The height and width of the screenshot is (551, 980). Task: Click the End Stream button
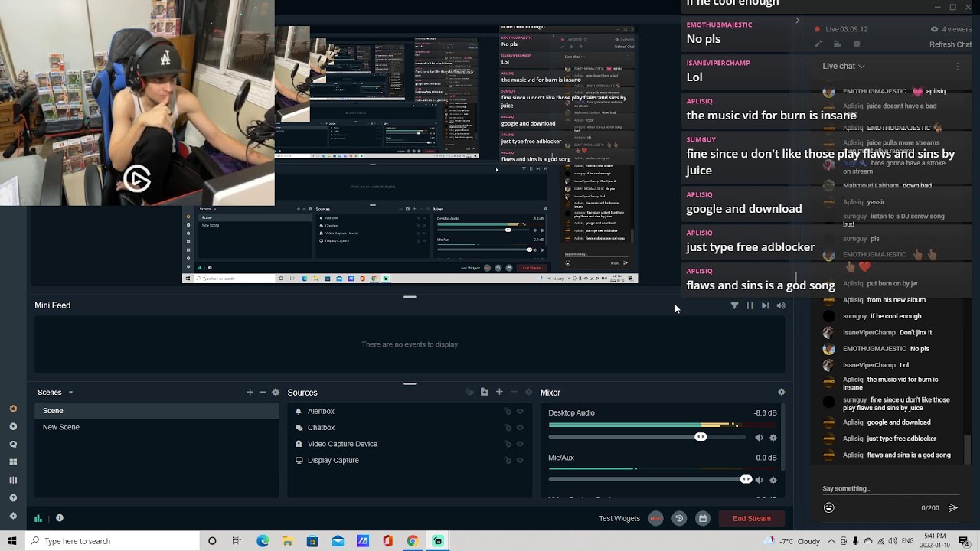click(x=752, y=518)
